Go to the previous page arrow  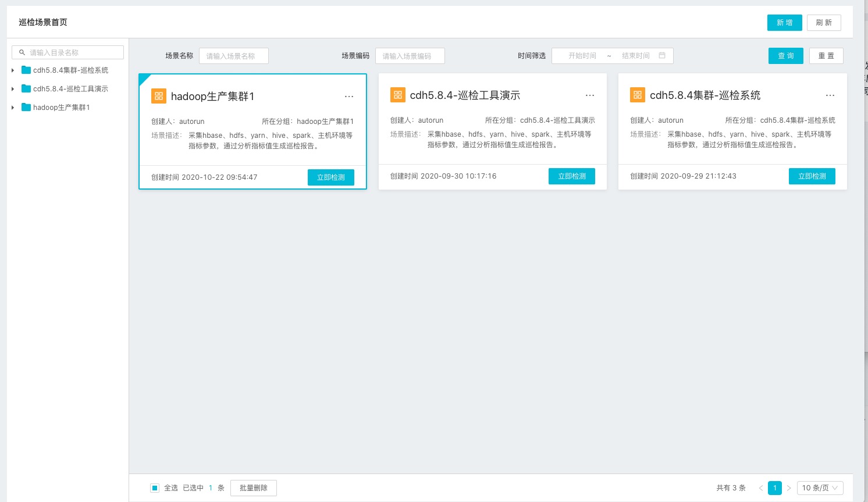[761, 488]
